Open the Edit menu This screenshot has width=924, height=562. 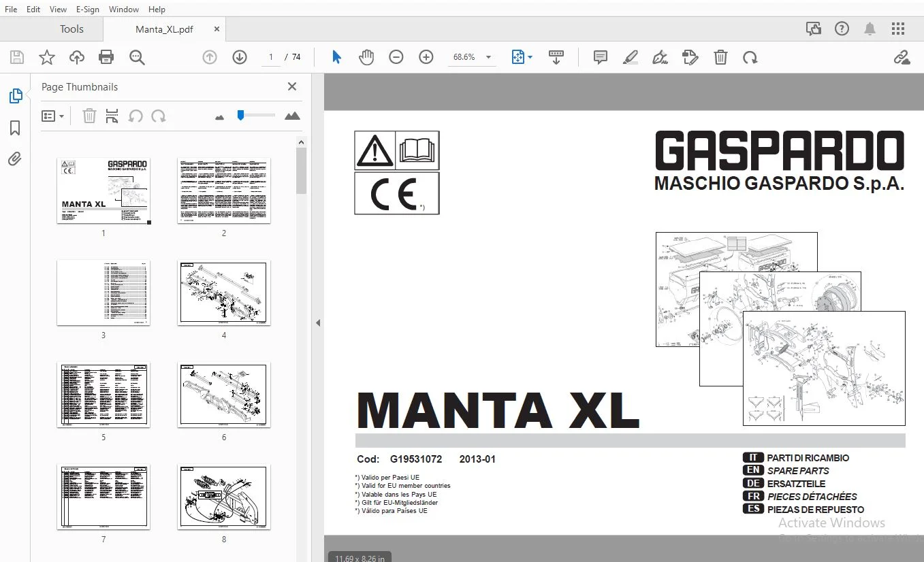point(33,10)
